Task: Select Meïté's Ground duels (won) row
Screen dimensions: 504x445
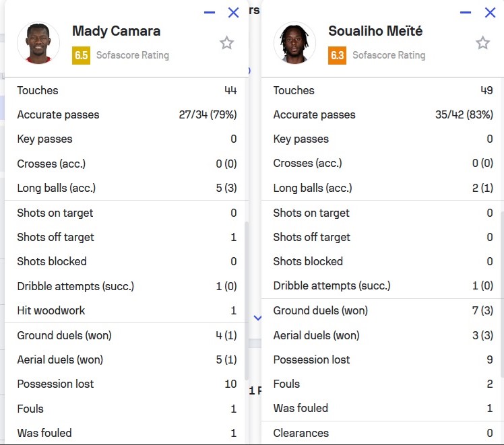Action: point(383,310)
